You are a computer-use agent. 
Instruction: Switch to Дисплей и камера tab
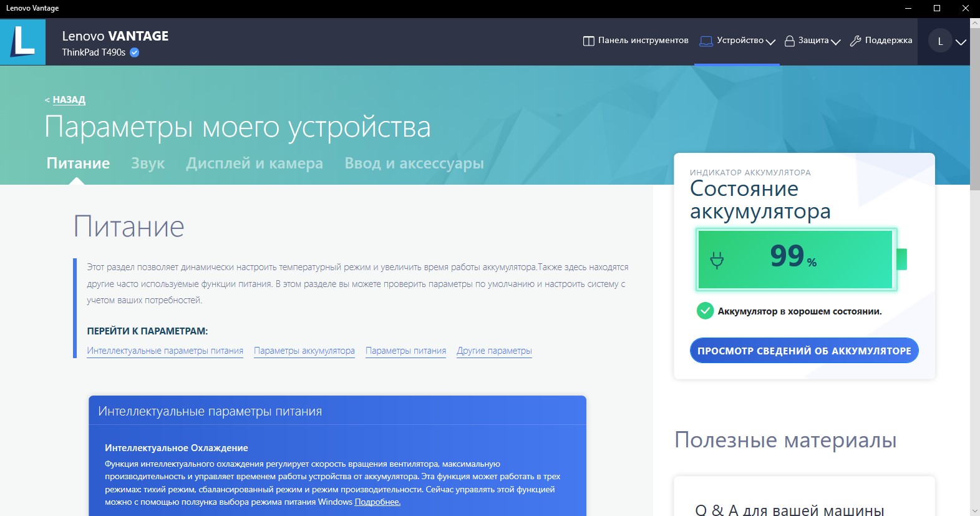(x=255, y=163)
